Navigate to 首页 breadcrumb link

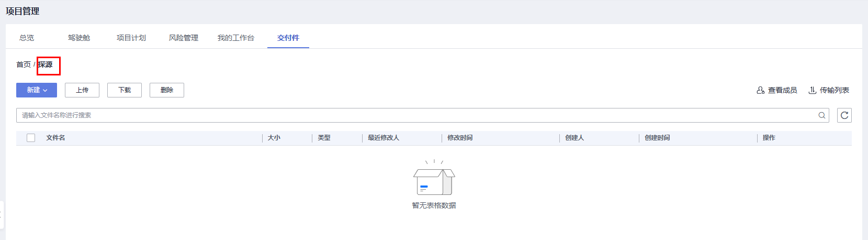(24, 64)
